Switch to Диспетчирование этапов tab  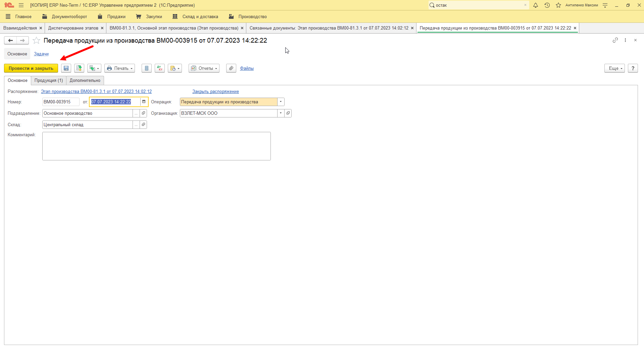[73, 28]
